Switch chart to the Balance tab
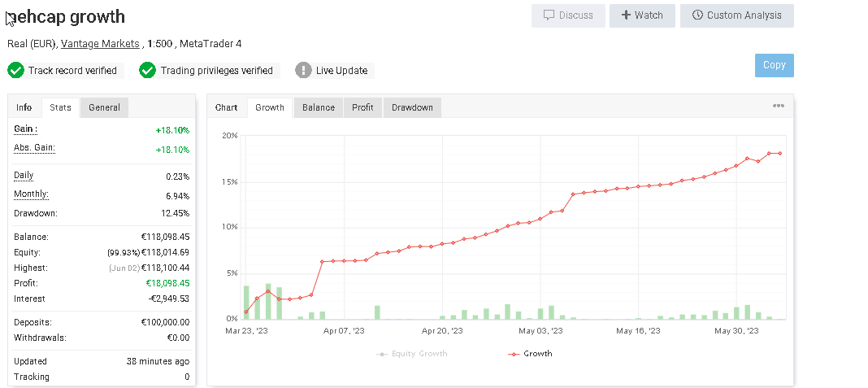Image resolution: width=868 pixels, height=388 pixels. click(318, 107)
